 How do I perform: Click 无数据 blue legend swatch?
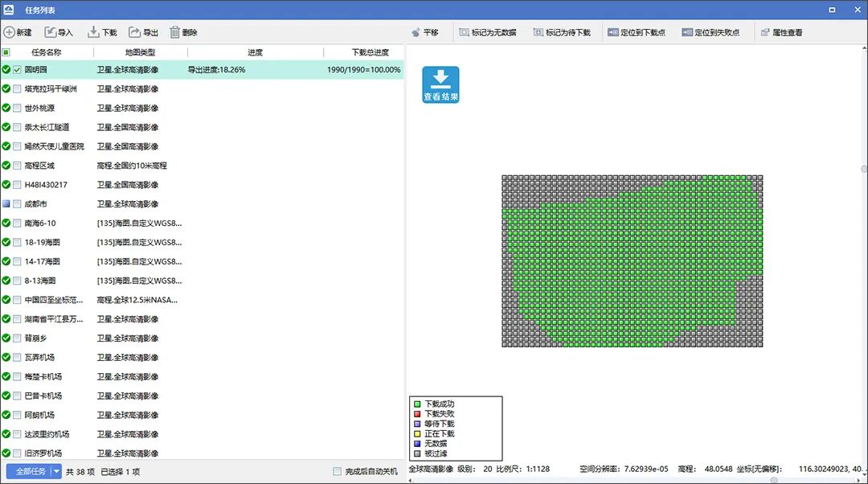pos(417,444)
